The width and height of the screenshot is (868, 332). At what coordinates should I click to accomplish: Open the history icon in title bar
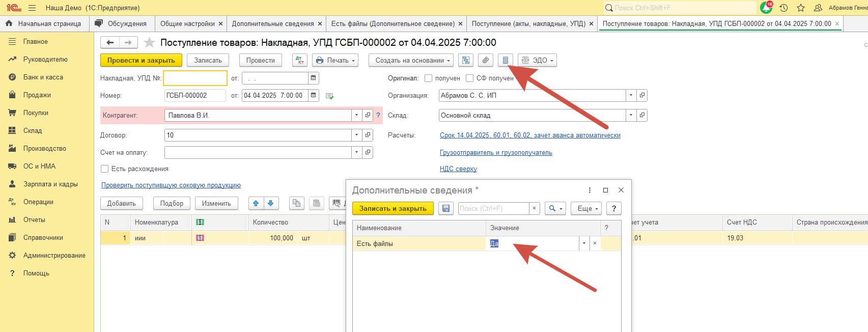783,8
